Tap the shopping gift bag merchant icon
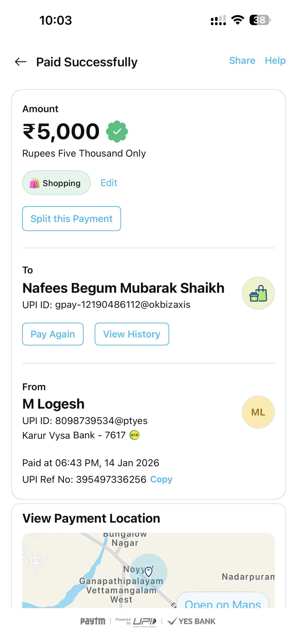The width and height of the screenshot is (297, 644). (x=258, y=293)
